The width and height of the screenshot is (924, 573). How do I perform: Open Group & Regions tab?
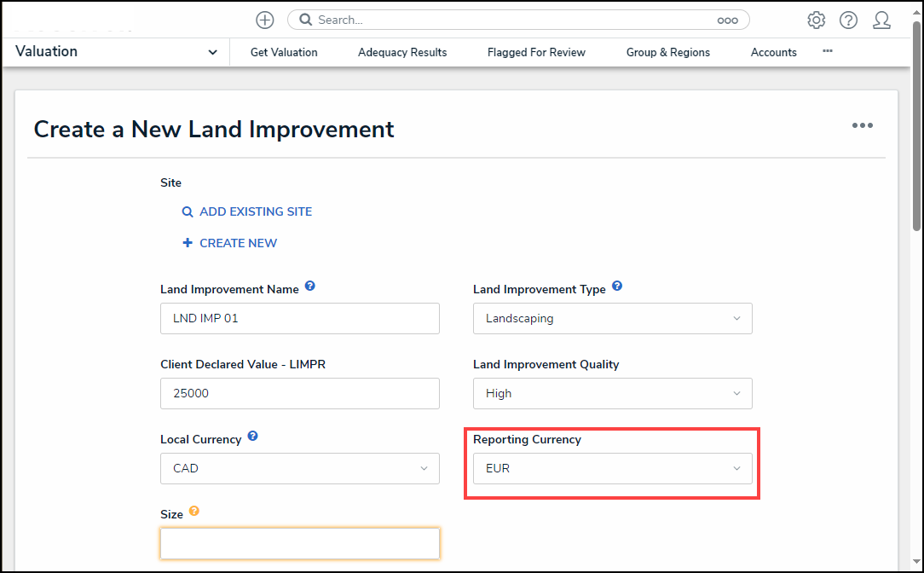[668, 53]
